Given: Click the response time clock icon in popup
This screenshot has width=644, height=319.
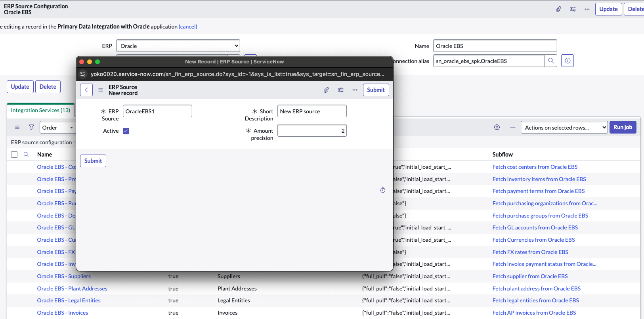Looking at the screenshot, I should [383, 190].
